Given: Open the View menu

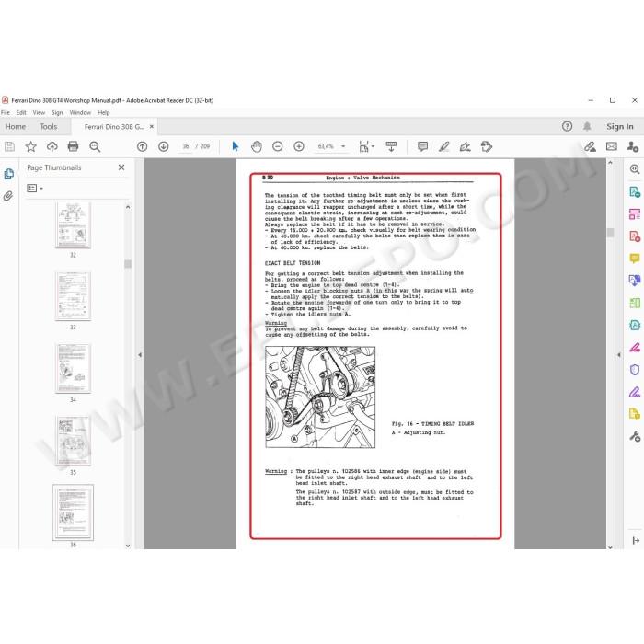Looking at the screenshot, I should 39,112.
